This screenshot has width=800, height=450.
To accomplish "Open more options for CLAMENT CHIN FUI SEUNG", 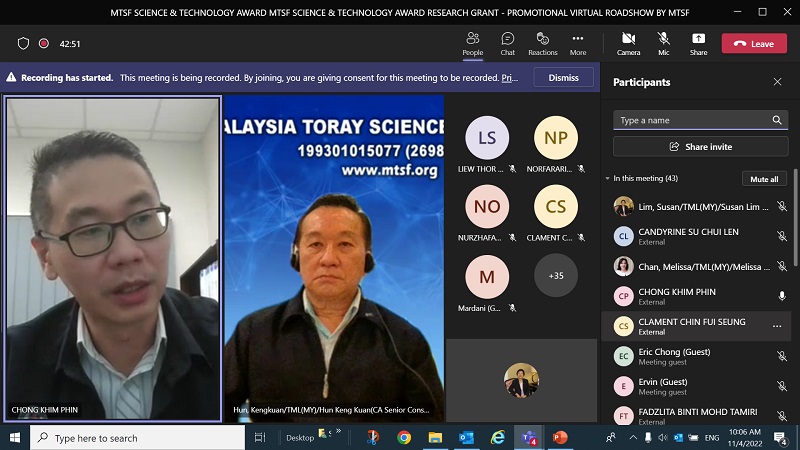I will pyautogui.click(x=777, y=326).
